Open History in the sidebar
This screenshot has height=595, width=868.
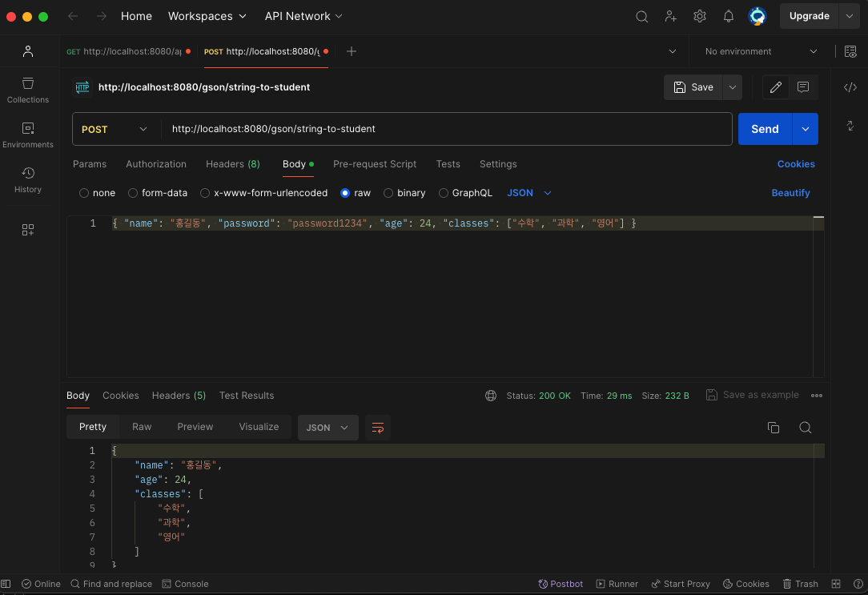[x=28, y=180]
